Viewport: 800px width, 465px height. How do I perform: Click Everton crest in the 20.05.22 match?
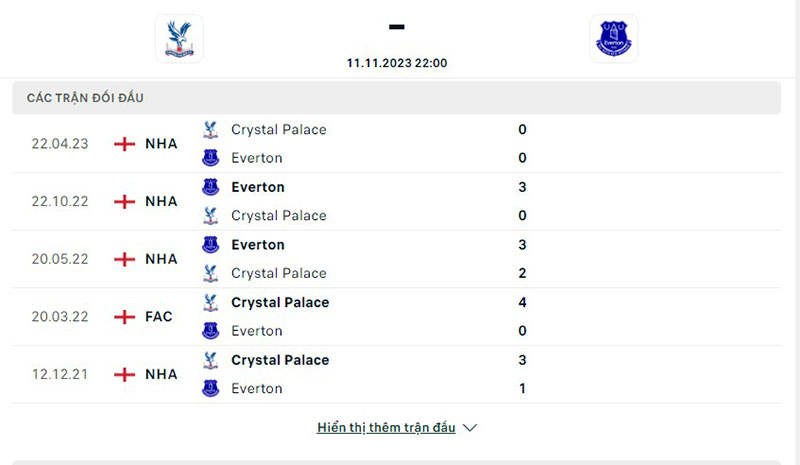click(210, 245)
